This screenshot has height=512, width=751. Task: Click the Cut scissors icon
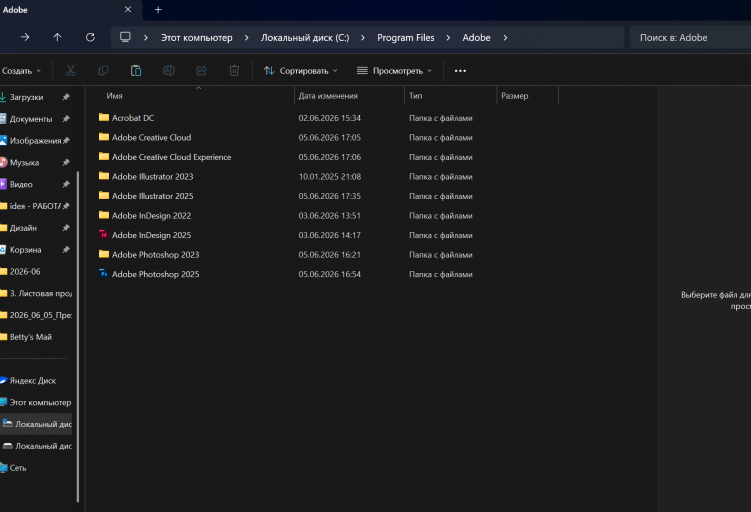click(70, 71)
